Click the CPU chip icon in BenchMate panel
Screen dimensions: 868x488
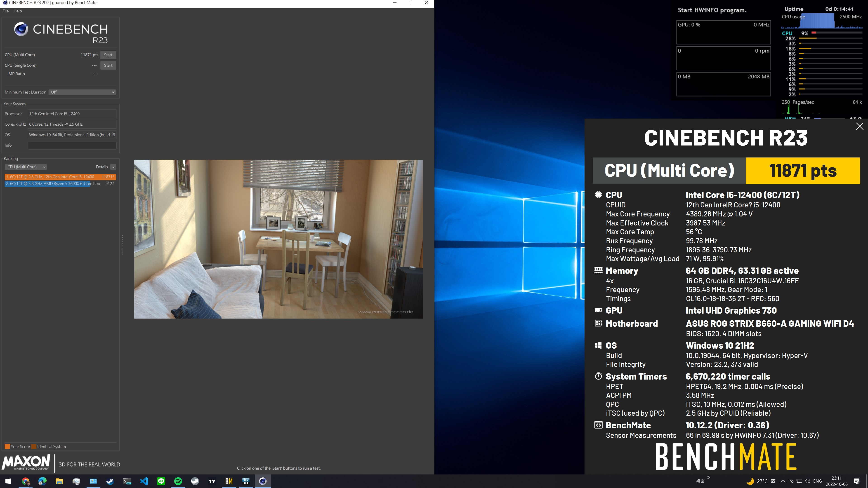point(598,194)
